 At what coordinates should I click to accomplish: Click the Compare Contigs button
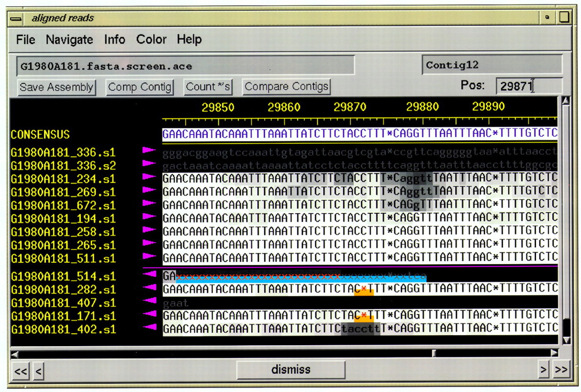coord(287,86)
